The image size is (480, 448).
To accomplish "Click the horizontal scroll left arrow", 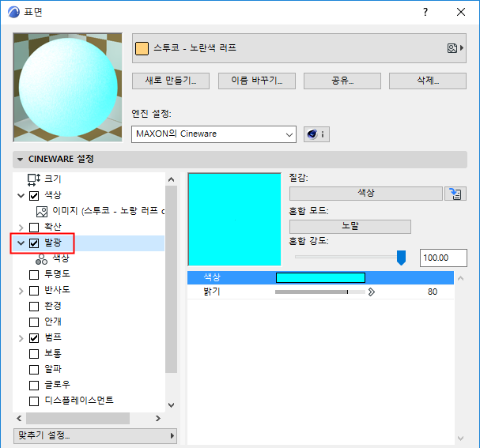I will pyautogui.click(x=19, y=418).
